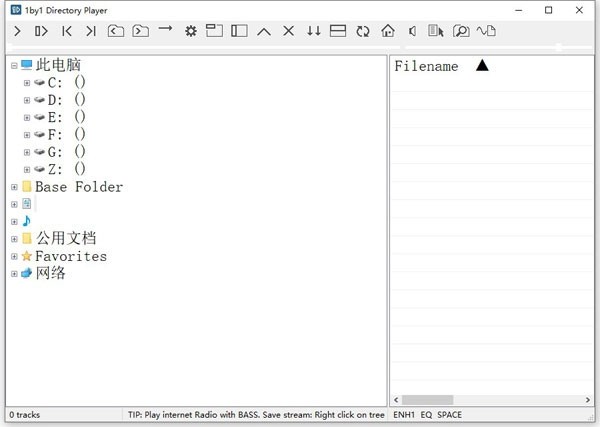
Task: Open the file search magnifier icon
Action: coord(461,32)
